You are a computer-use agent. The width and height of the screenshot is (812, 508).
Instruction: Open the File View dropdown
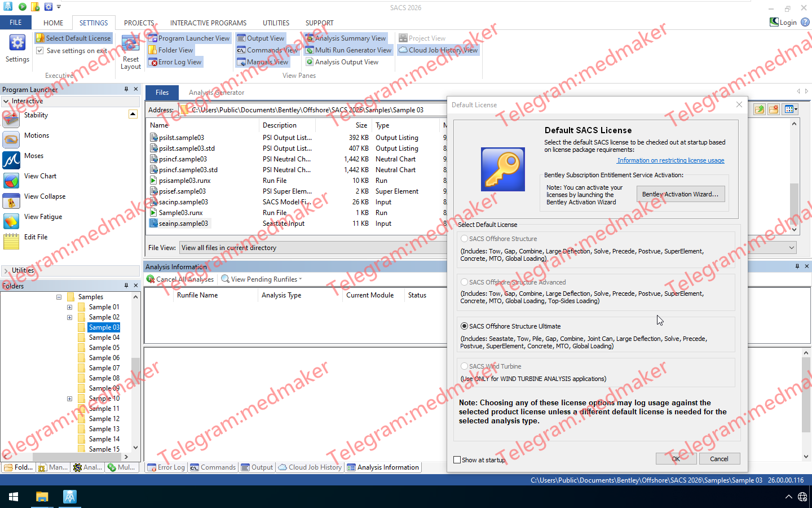click(x=792, y=248)
